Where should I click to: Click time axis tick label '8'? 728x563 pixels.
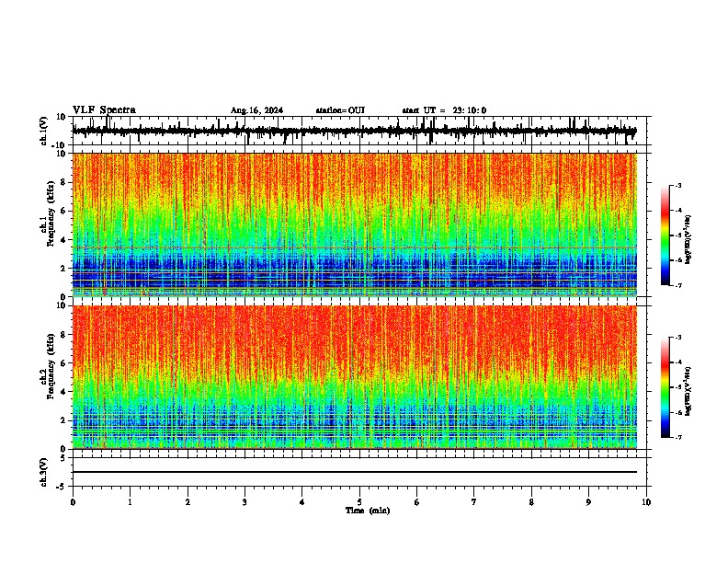(531, 502)
